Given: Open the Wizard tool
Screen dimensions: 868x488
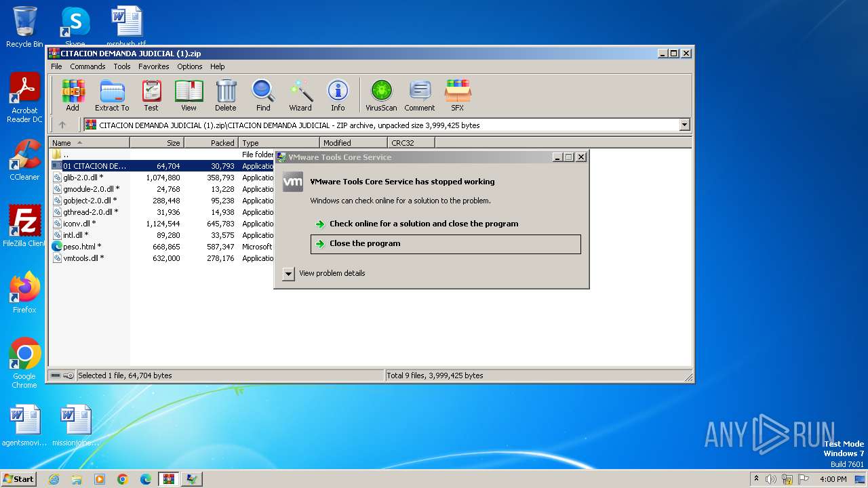Looking at the screenshot, I should click(x=300, y=95).
